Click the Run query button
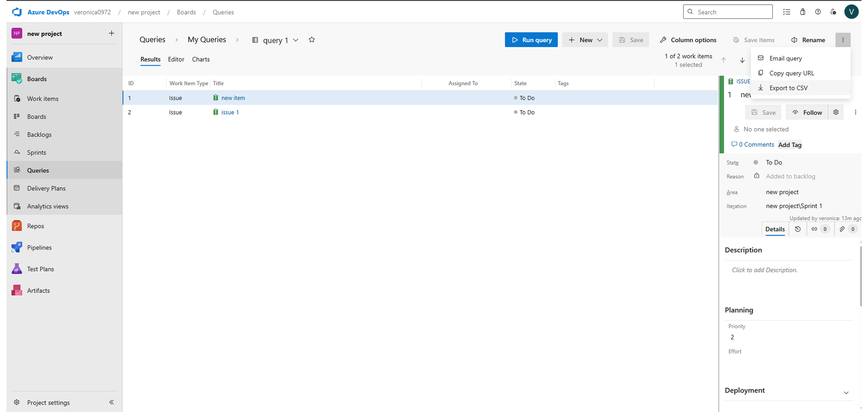868x412 pixels. pos(531,40)
